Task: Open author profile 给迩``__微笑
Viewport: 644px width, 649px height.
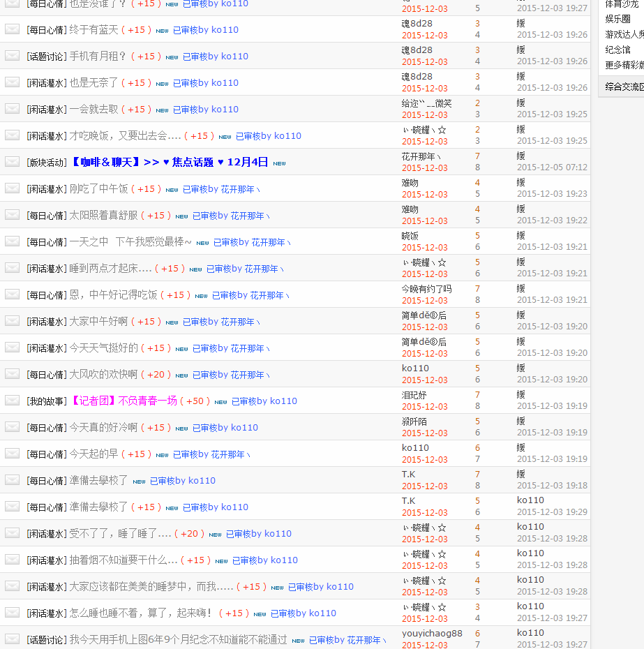Action: tap(427, 103)
